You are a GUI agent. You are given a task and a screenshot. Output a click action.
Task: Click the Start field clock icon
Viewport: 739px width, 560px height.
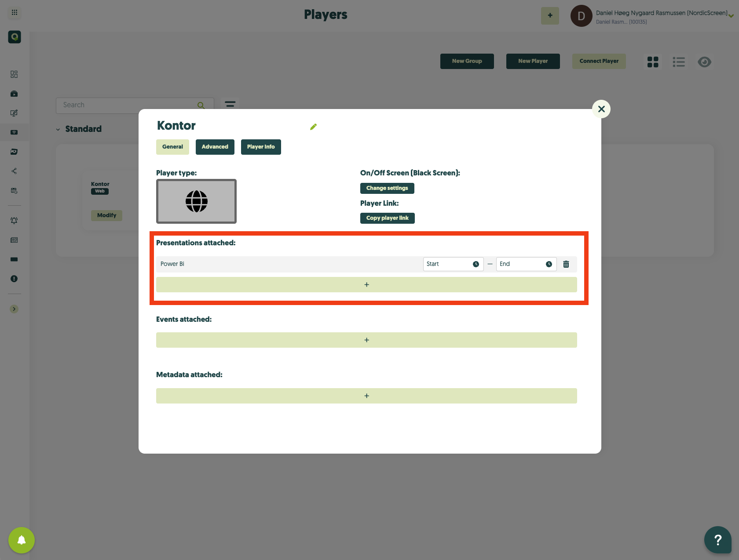(476, 264)
